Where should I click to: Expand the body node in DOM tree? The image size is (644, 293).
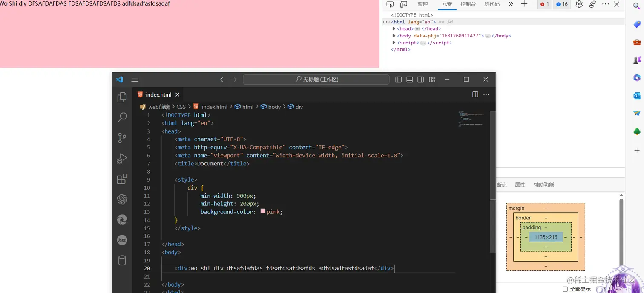pos(394,36)
